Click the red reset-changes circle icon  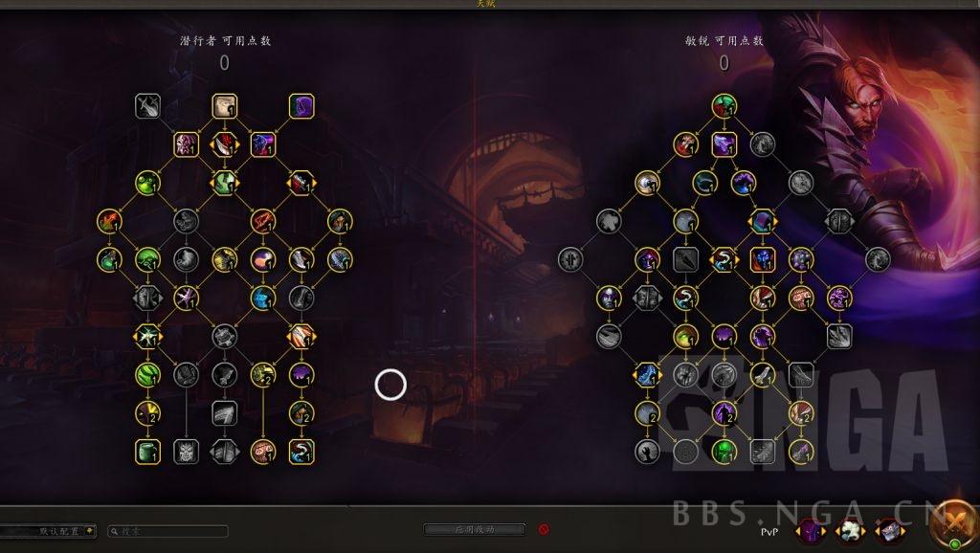click(x=544, y=529)
